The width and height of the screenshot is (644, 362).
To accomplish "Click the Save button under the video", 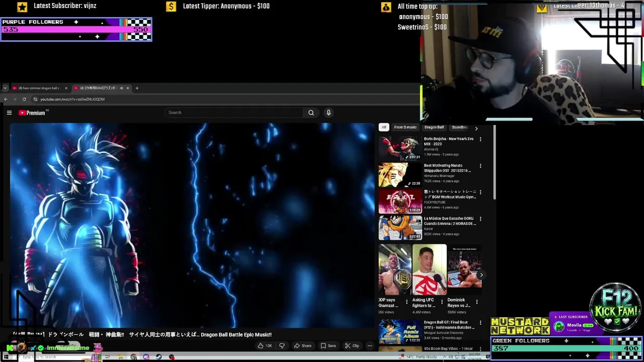I will point(328,346).
